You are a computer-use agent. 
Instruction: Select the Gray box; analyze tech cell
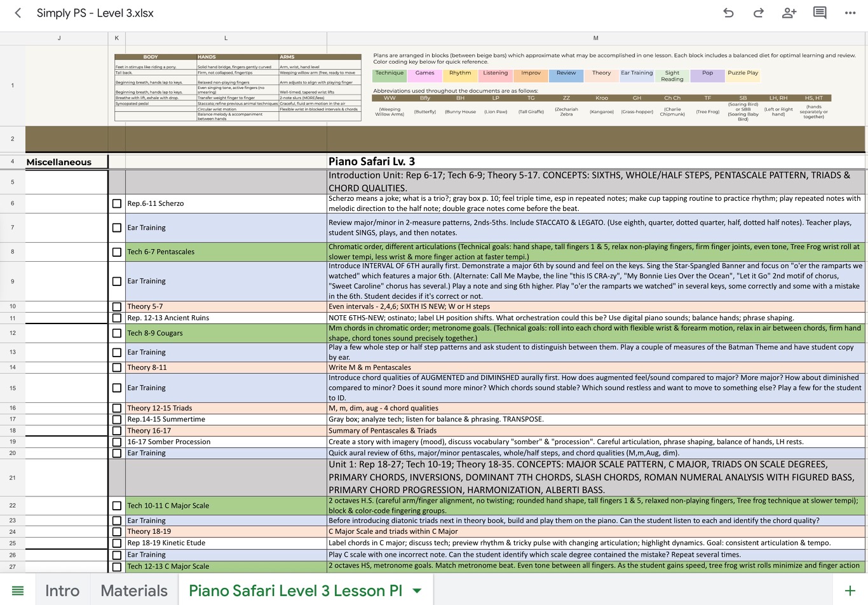coord(596,419)
